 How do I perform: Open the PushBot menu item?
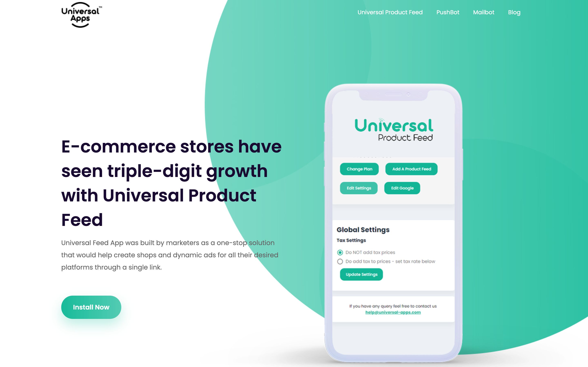pyautogui.click(x=448, y=12)
